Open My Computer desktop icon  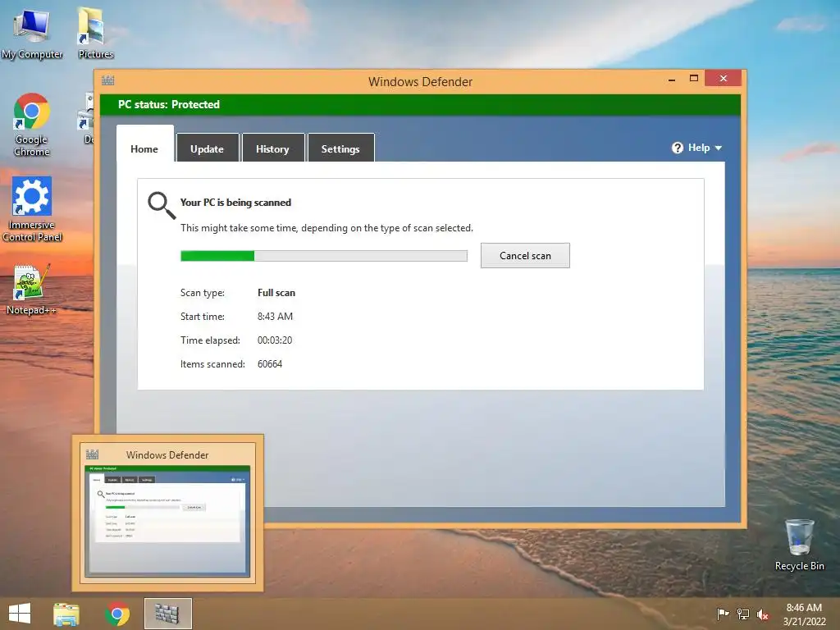(32, 33)
